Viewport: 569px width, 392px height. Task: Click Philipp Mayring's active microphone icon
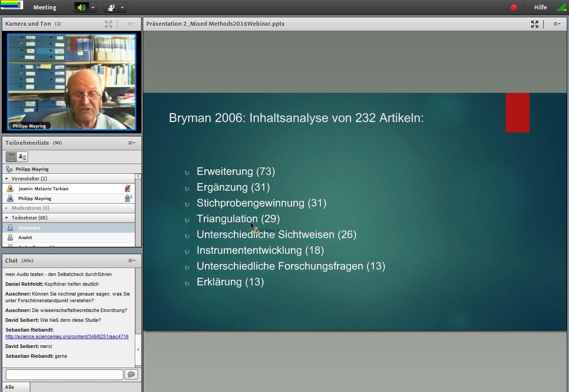tap(128, 199)
